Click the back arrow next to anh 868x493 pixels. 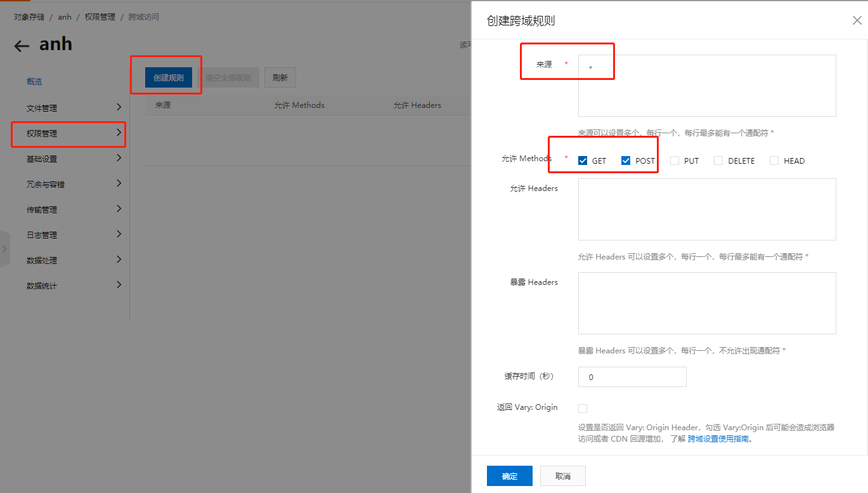[x=21, y=44]
